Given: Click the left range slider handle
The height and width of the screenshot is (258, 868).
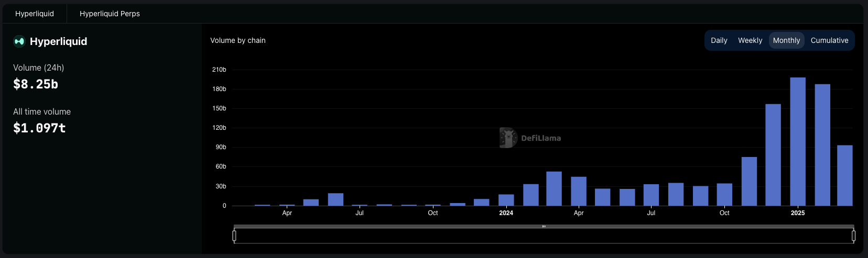Looking at the screenshot, I should (234, 235).
